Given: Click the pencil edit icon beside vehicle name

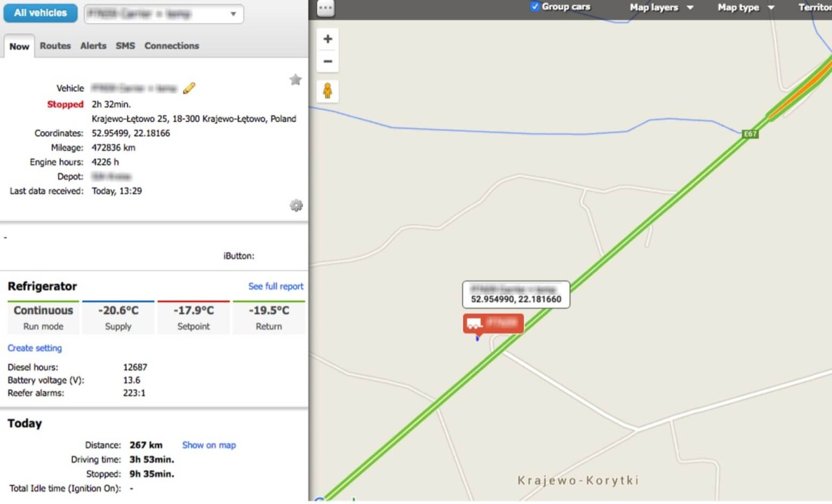Looking at the screenshot, I should pos(189,88).
